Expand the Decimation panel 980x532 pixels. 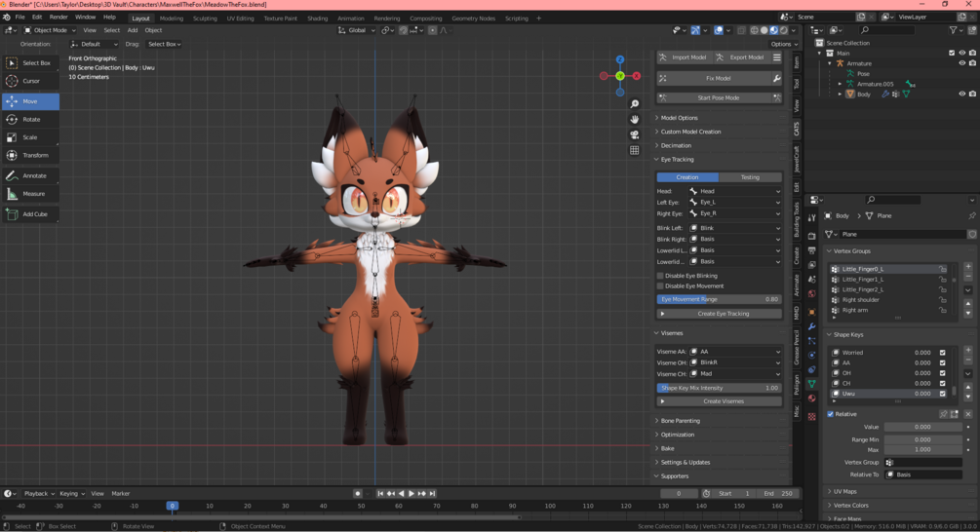(676, 145)
